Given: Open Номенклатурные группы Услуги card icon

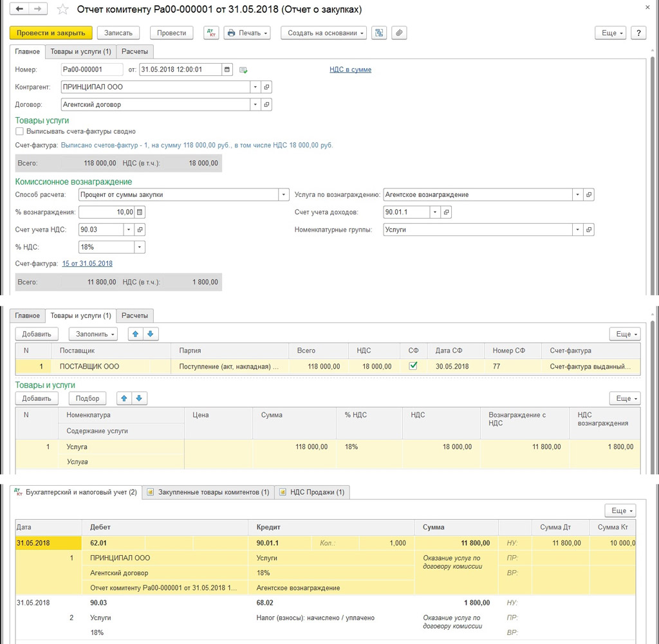Looking at the screenshot, I should pos(589,230).
